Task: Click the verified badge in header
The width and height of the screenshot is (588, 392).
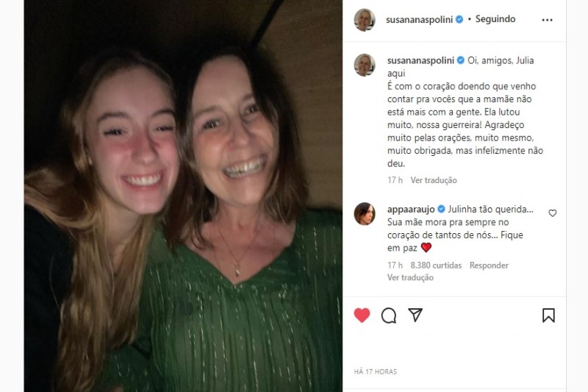Action: point(459,20)
